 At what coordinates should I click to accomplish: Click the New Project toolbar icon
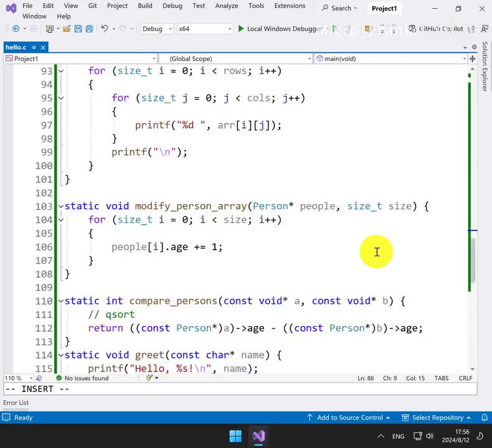(x=49, y=29)
